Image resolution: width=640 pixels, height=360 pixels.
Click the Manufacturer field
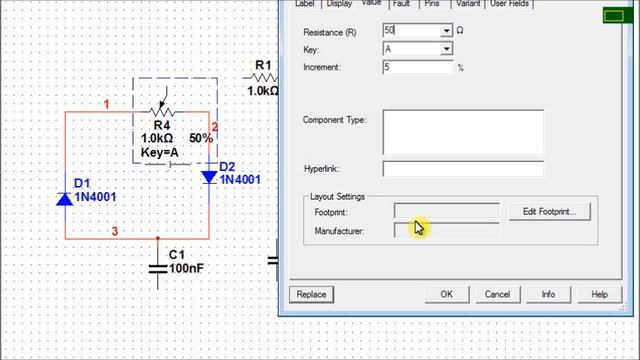(447, 231)
